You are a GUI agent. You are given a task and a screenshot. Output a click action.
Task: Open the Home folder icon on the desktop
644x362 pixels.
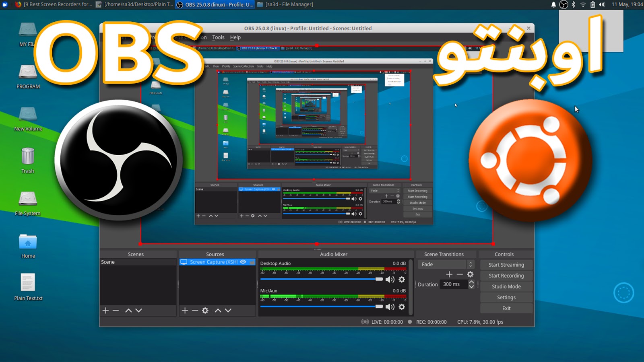coord(28,241)
